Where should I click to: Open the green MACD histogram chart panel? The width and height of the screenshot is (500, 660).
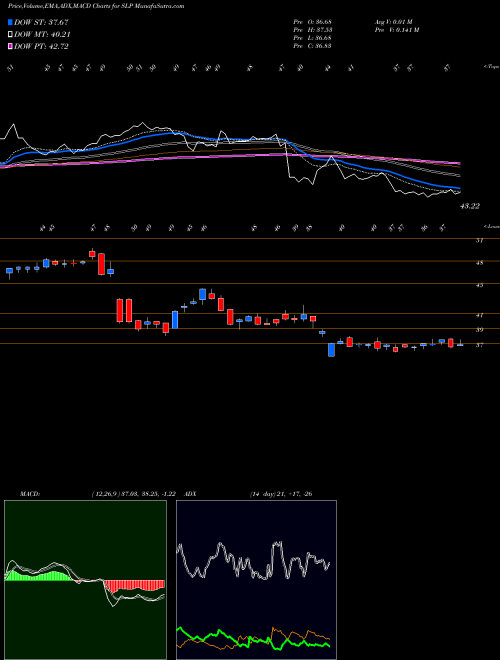coord(85,580)
